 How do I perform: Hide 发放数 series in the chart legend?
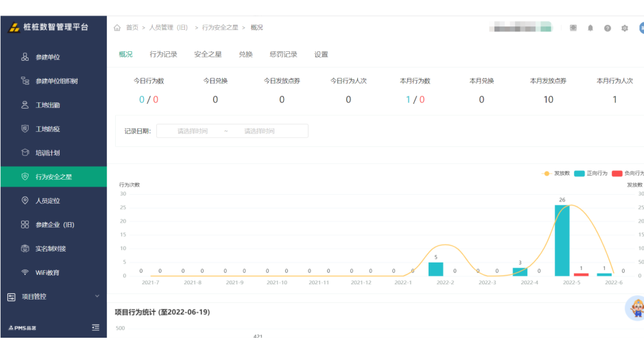553,173
